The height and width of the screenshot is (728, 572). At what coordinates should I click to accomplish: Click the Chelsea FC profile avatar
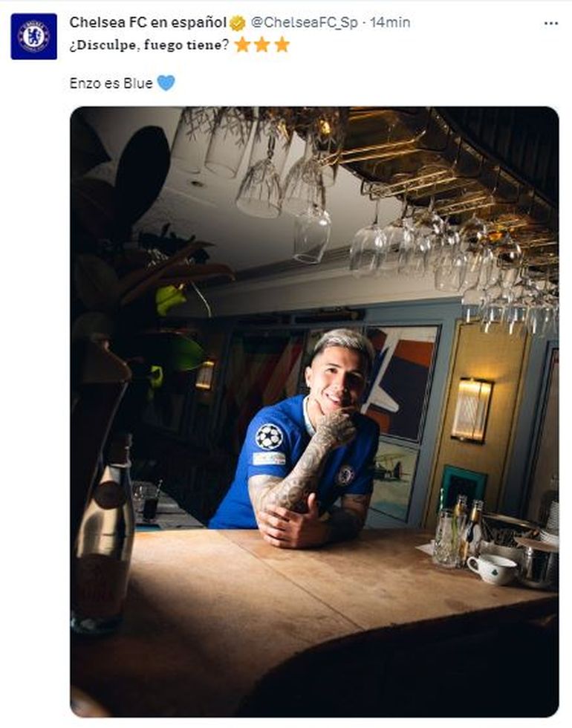pos(33,36)
